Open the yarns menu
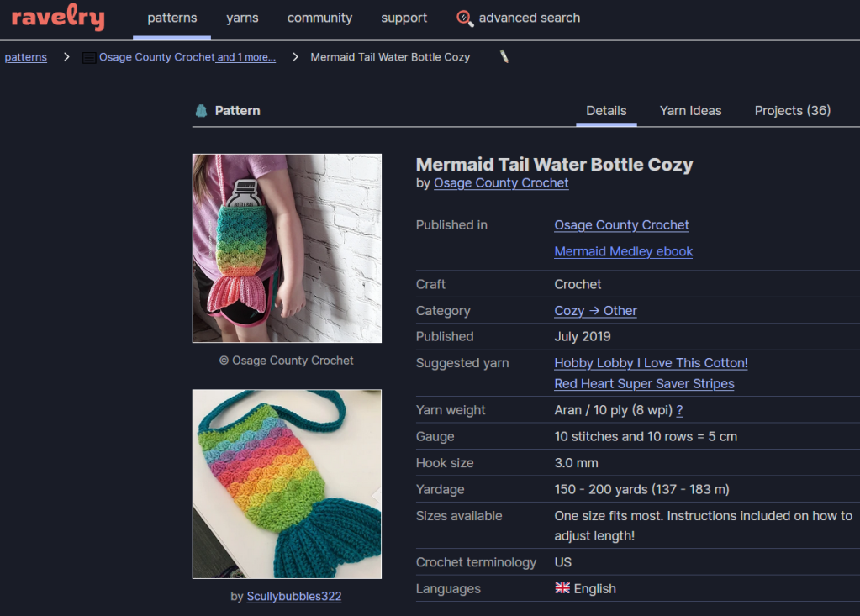 242,18
